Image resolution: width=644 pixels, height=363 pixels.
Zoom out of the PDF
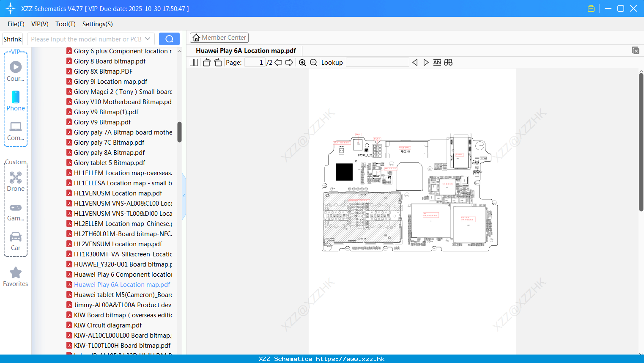tap(313, 62)
